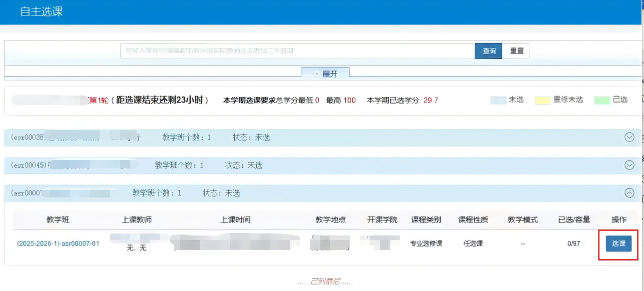Click the 自主选课 page title
644x291 pixels.
41,11
